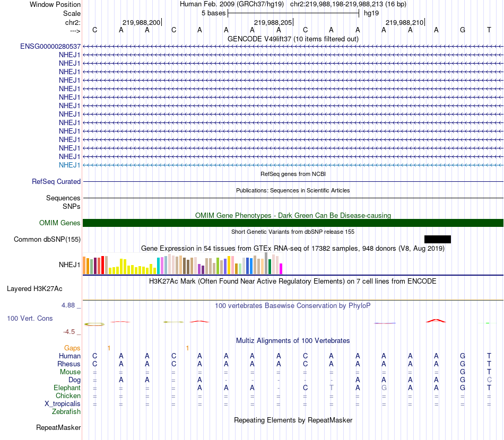Click the black dbSNP variant block

438,239
